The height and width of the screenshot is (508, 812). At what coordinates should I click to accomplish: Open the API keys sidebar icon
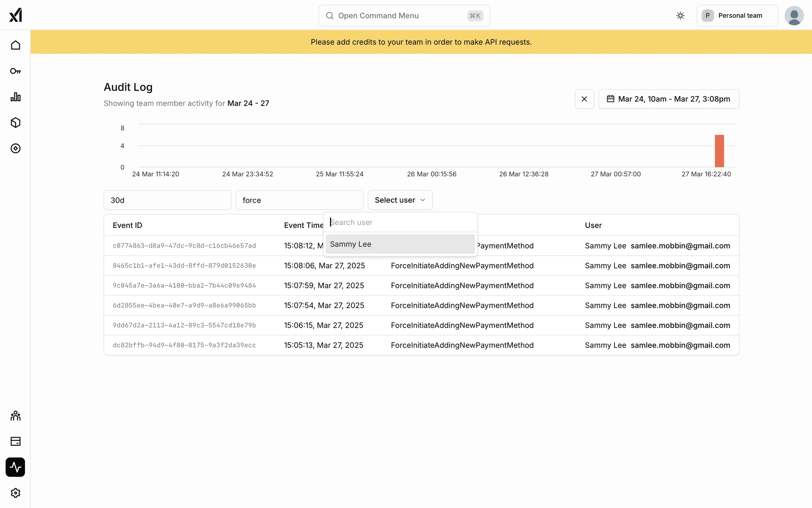coord(16,71)
